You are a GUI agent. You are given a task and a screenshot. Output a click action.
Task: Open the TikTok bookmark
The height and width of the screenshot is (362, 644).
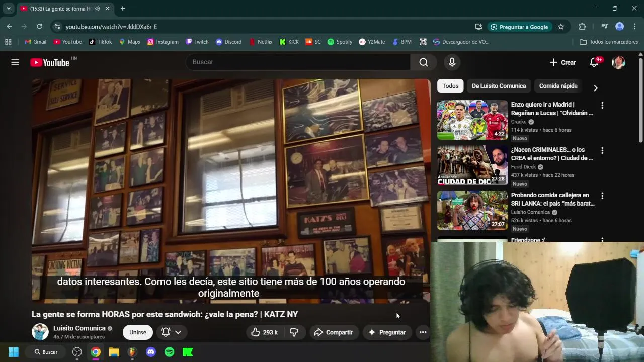pyautogui.click(x=100, y=42)
